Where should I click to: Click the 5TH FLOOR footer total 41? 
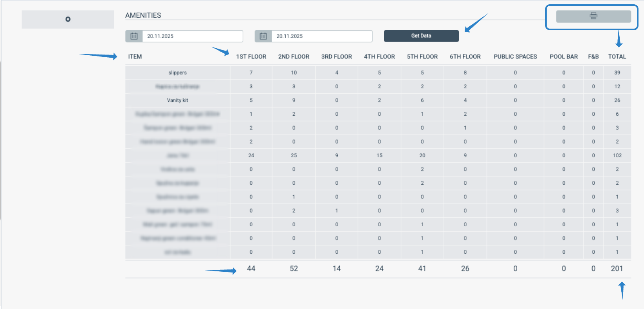click(x=422, y=269)
